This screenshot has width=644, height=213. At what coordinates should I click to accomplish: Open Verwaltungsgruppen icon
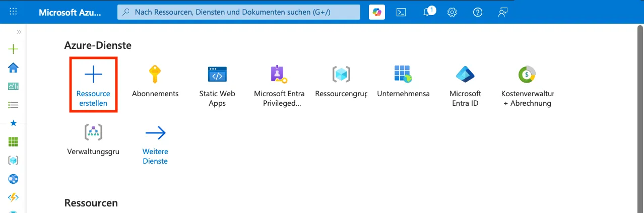pyautogui.click(x=93, y=132)
